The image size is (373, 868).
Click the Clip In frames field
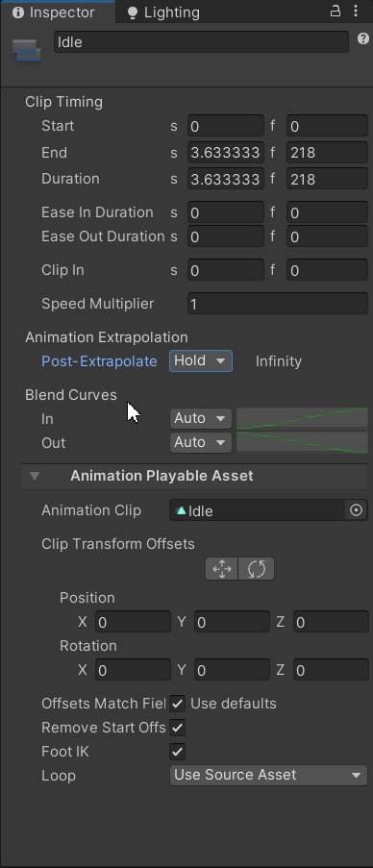[327, 270]
